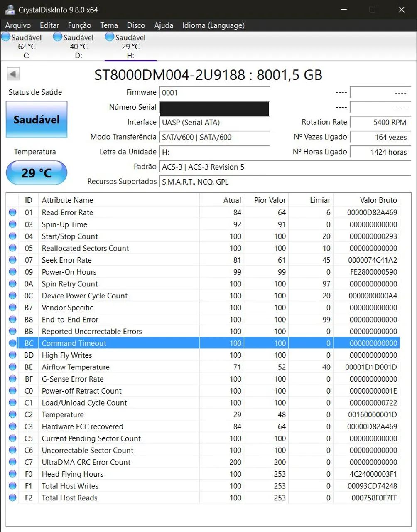Click status circle for Reported Uncorrectable Errors
This screenshot has height=532, width=417.
click(12, 331)
